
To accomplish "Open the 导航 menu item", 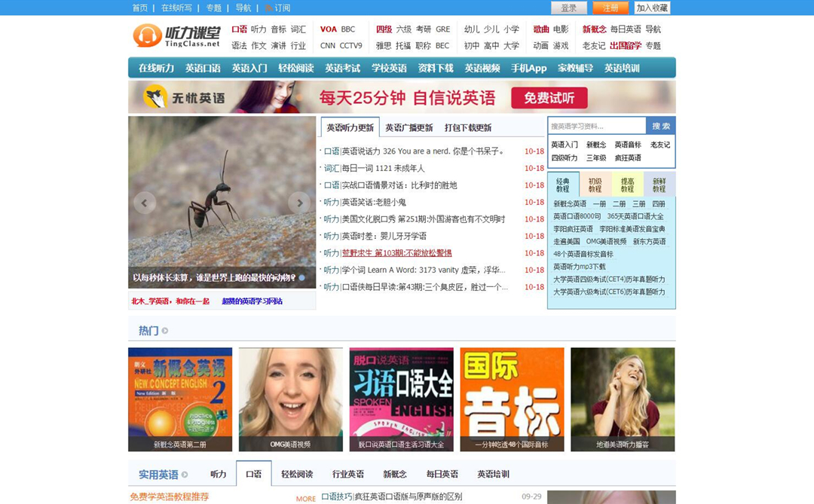I will click(x=242, y=8).
